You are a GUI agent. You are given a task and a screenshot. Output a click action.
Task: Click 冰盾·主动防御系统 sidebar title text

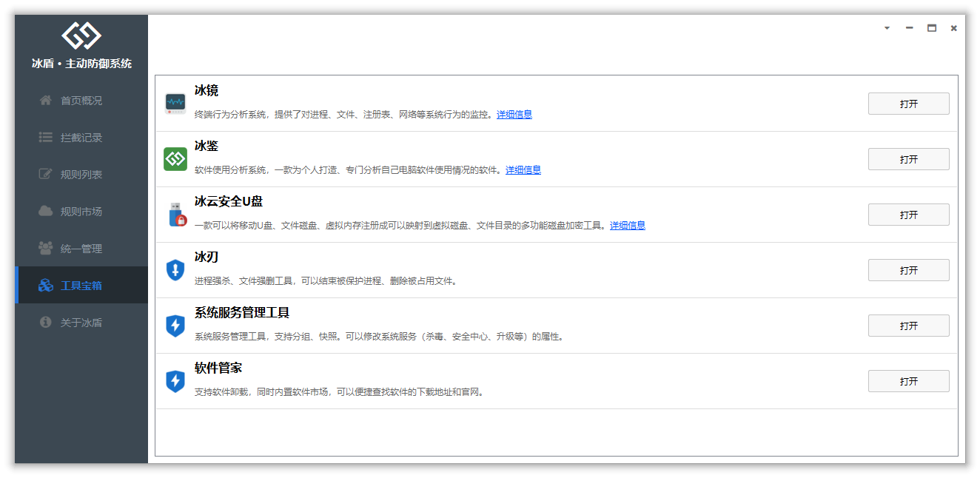81,64
